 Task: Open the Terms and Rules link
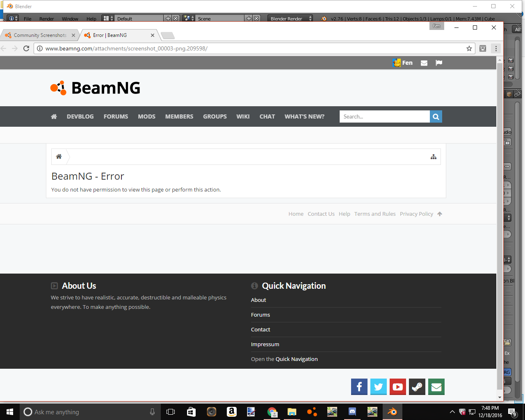click(375, 214)
